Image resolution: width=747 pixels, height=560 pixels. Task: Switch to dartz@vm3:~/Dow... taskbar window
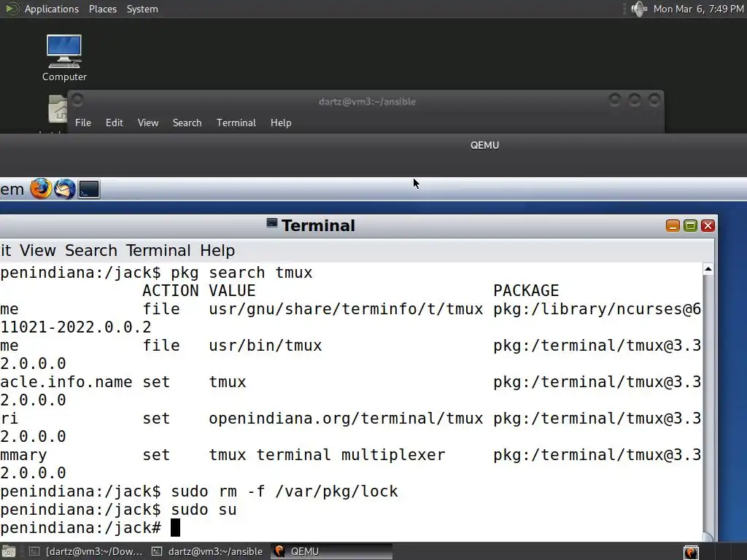coord(86,551)
